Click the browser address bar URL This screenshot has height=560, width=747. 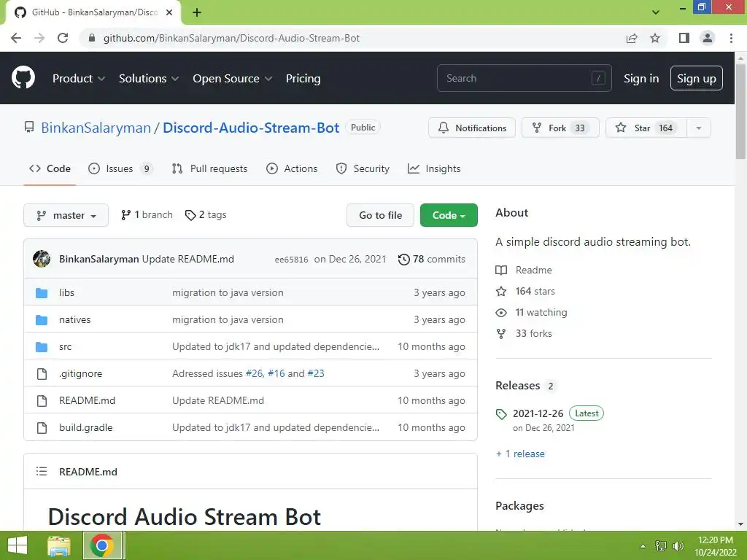click(231, 38)
